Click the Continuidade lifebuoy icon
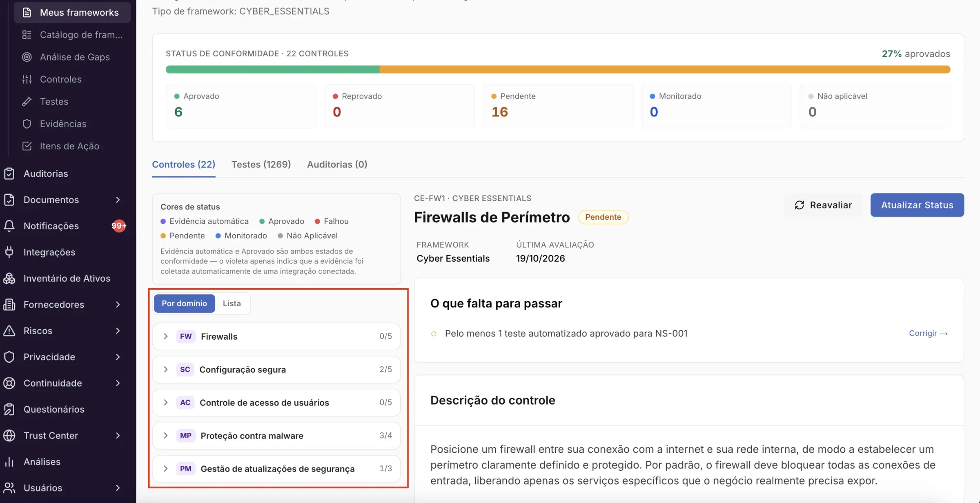Image resolution: width=980 pixels, height=503 pixels. point(9,383)
